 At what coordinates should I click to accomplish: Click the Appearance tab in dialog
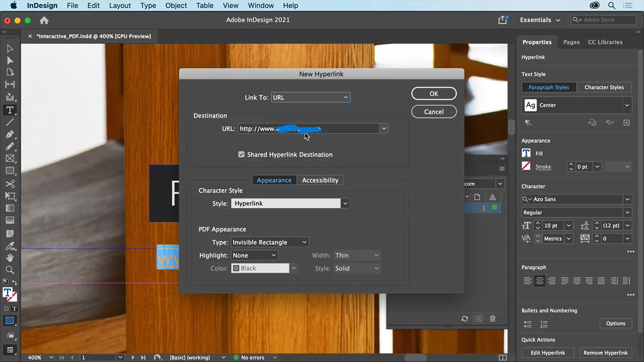(274, 180)
